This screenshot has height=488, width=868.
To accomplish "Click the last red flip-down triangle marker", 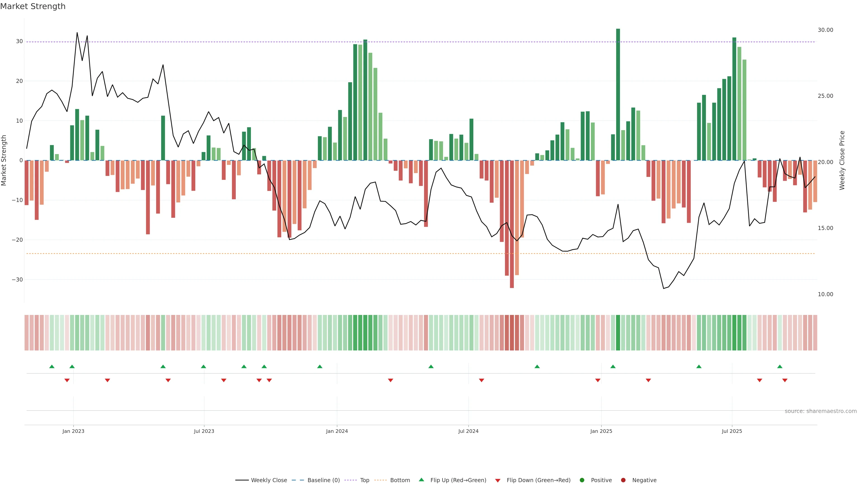I will [x=785, y=380].
